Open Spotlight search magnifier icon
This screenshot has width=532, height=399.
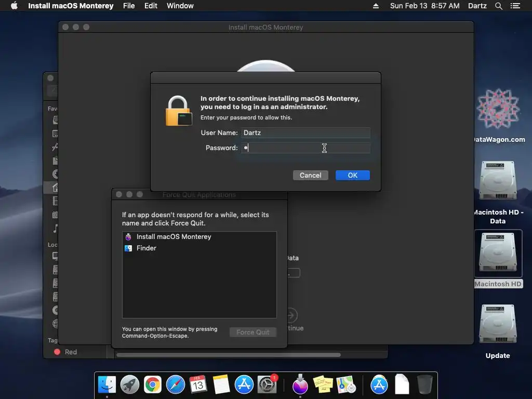[498, 6]
